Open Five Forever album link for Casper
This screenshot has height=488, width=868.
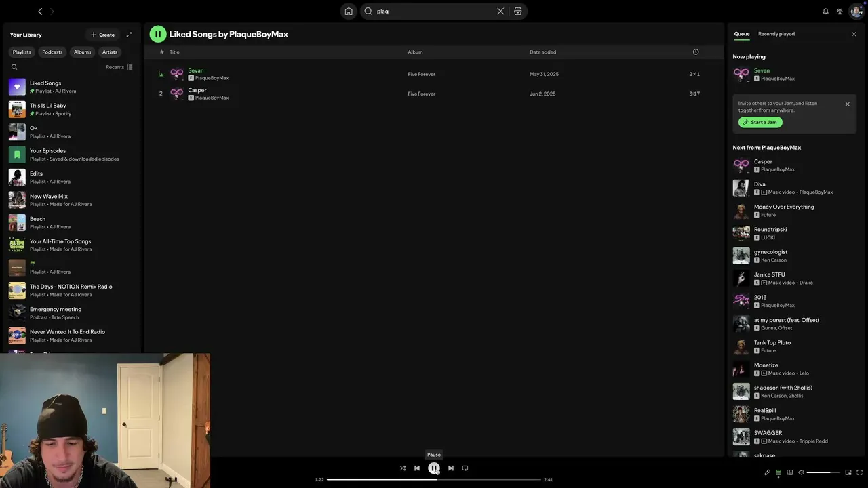click(x=421, y=94)
